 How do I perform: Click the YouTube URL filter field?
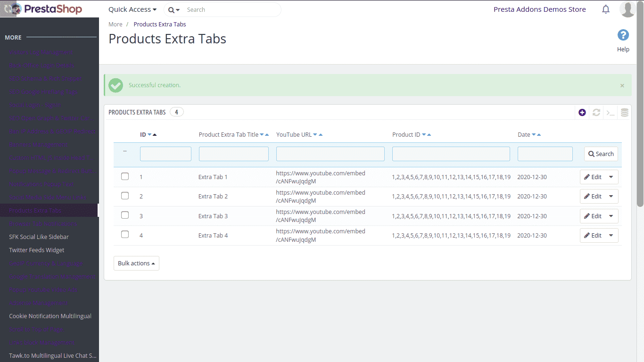[330, 154]
